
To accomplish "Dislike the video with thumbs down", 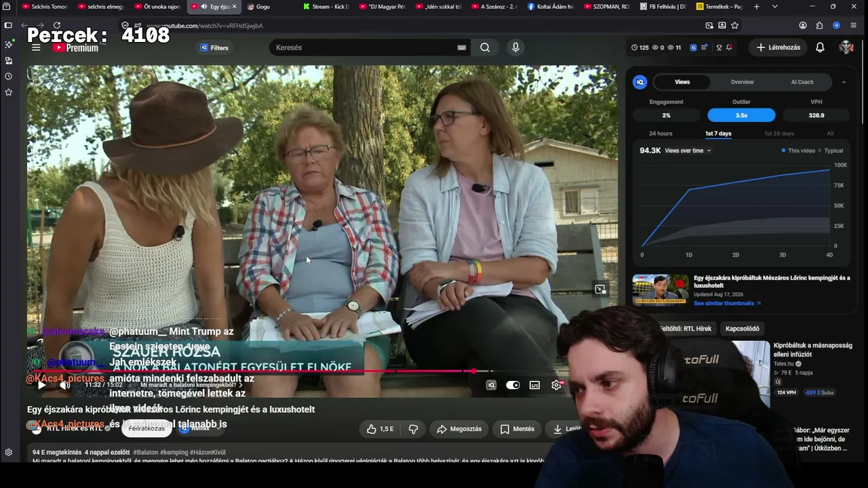I will click(413, 429).
